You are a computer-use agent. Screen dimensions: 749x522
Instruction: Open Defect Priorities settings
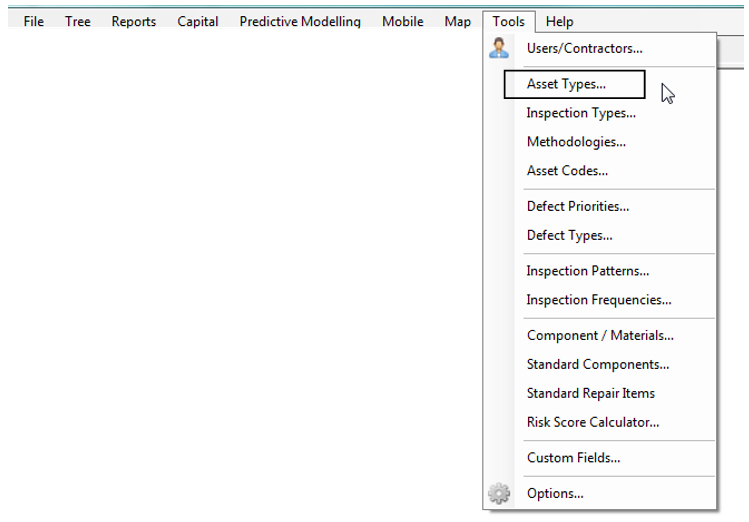tap(578, 207)
